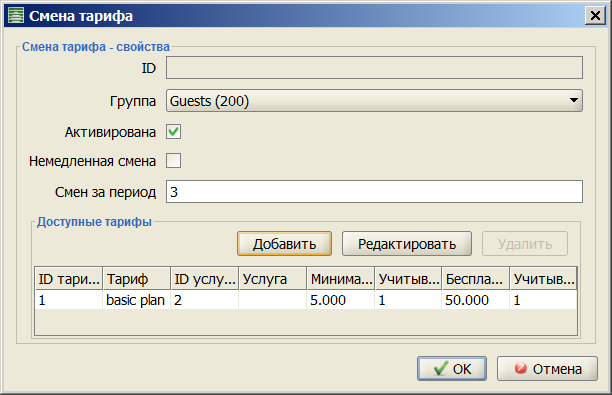The image size is (612, 395).
Task: Confirm with the OK button
Action: pyautogui.click(x=452, y=368)
